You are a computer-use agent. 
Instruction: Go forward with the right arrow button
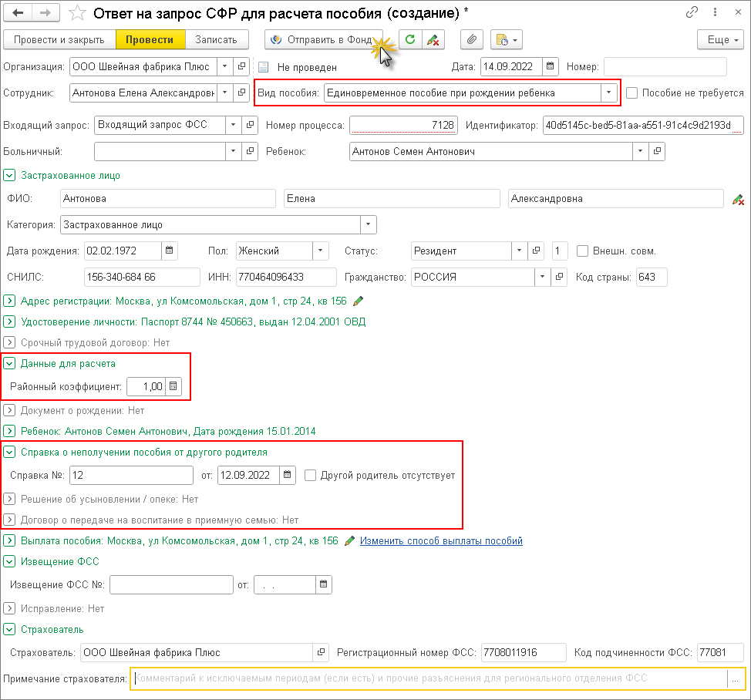pyautogui.click(x=45, y=13)
